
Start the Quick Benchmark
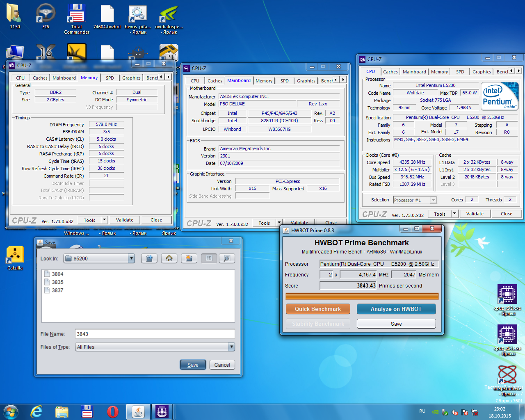tap(318, 309)
